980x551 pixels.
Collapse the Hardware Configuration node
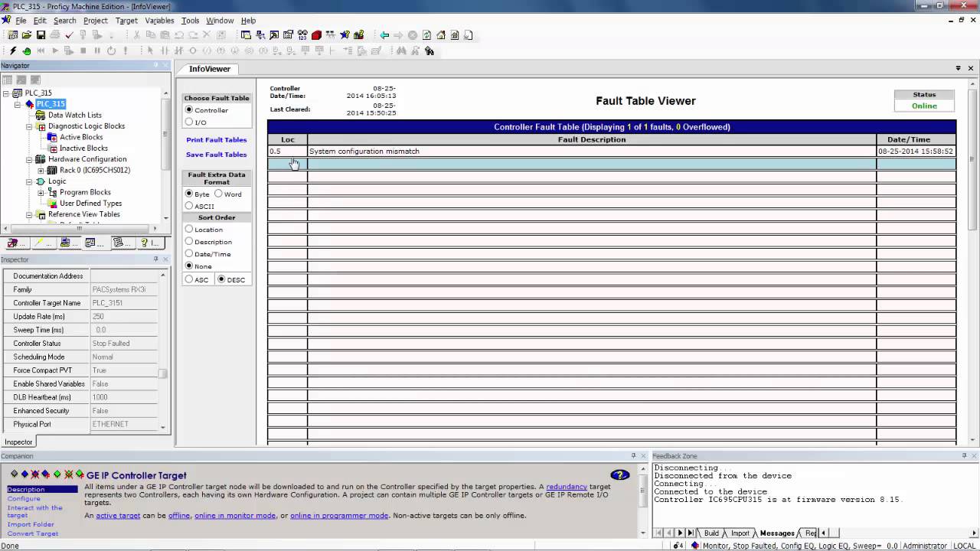(29, 159)
